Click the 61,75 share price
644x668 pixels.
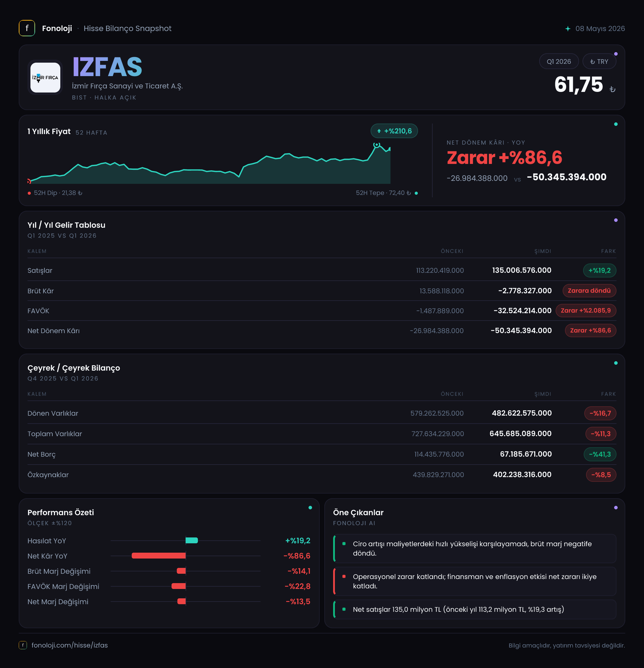pos(579,84)
